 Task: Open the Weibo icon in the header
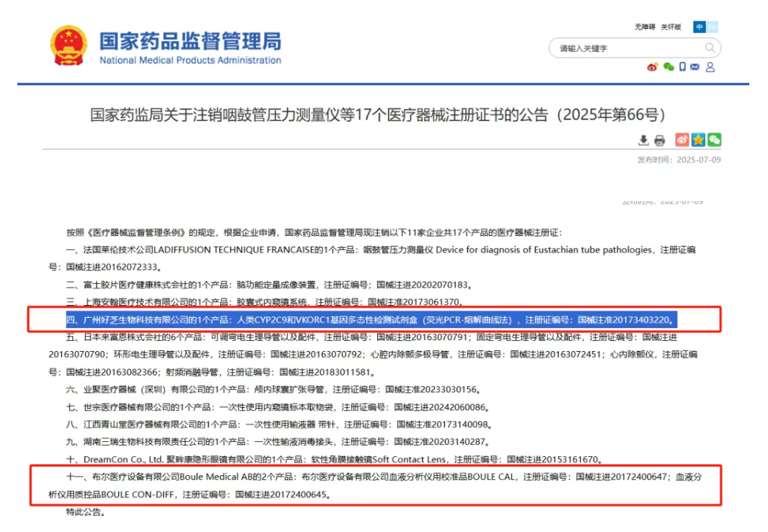coord(653,67)
